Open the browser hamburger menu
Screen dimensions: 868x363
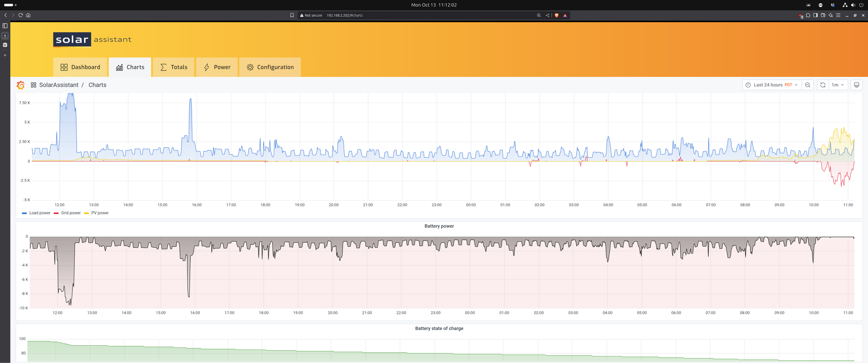pos(838,15)
